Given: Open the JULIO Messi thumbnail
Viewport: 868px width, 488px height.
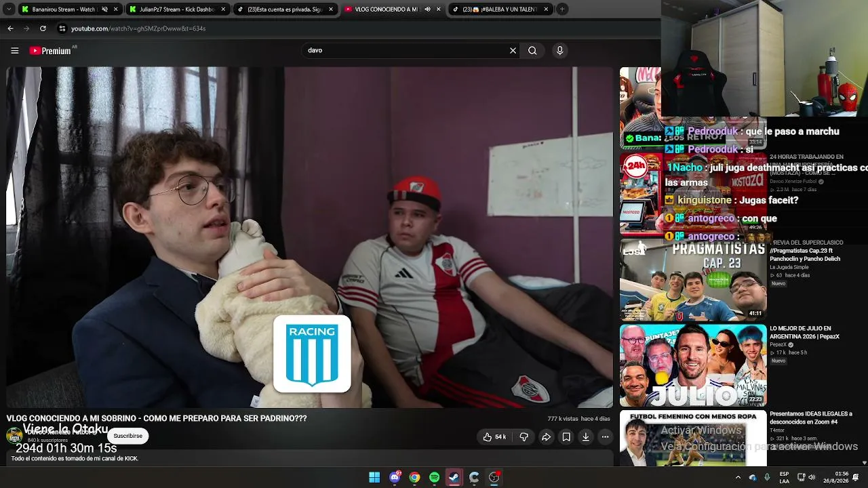Looking at the screenshot, I should (693, 365).
